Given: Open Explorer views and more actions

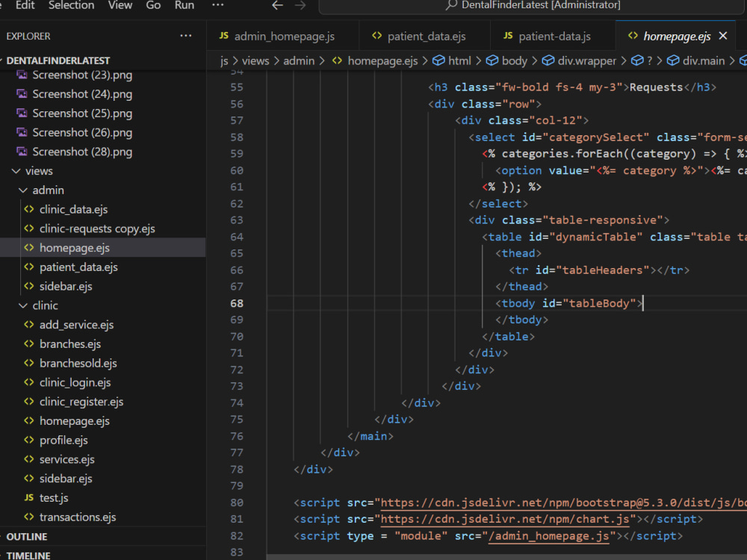Looking at the screenshot, I should (x=186, y=36).
